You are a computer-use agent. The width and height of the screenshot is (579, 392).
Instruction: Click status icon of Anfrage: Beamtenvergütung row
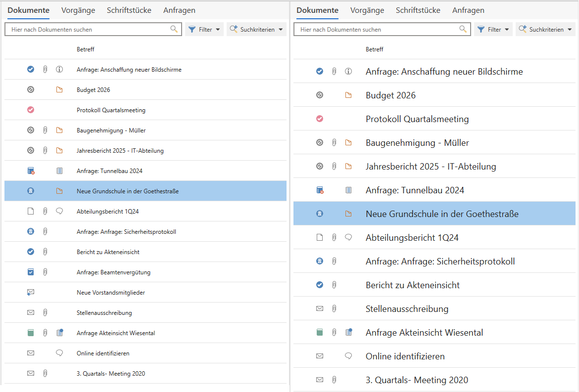coord(31,272)
